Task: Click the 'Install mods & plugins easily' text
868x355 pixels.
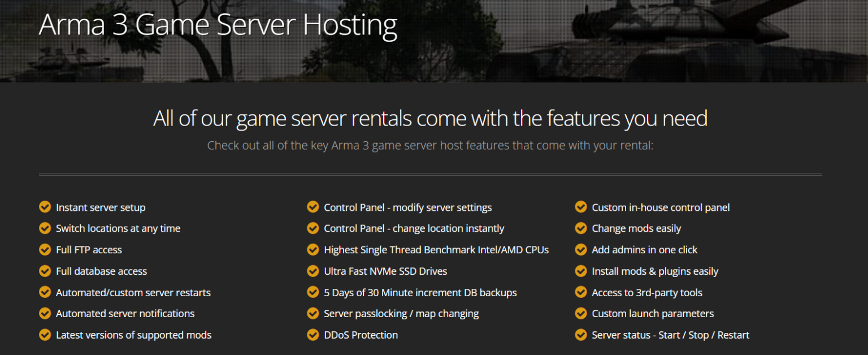Action: 654,271
